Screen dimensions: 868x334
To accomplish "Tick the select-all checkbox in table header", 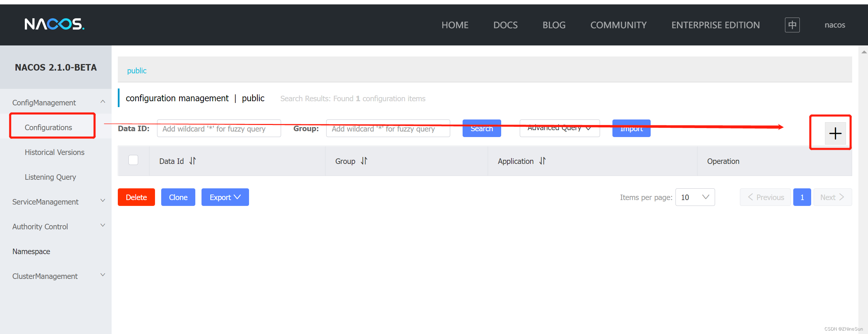I will pyautogui.click(x=133, y=160).
